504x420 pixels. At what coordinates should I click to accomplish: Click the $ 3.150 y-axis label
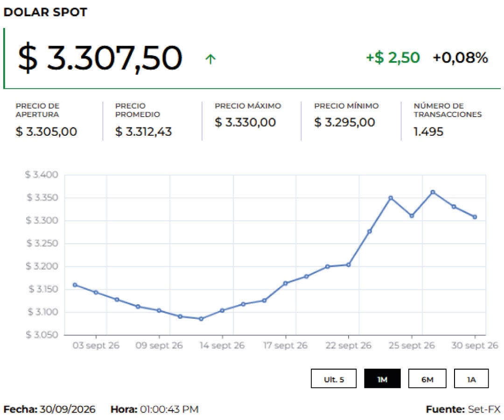43,289
